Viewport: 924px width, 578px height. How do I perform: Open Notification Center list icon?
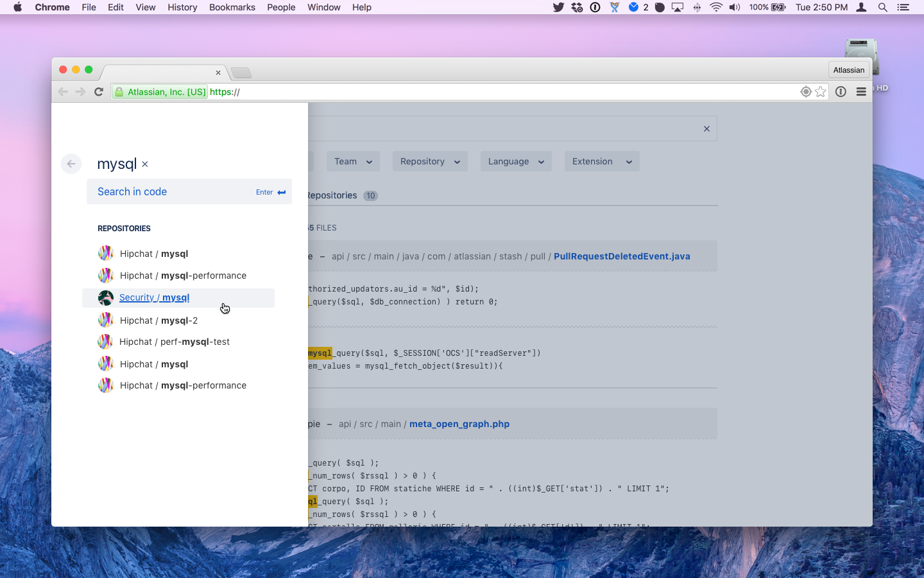903,7
